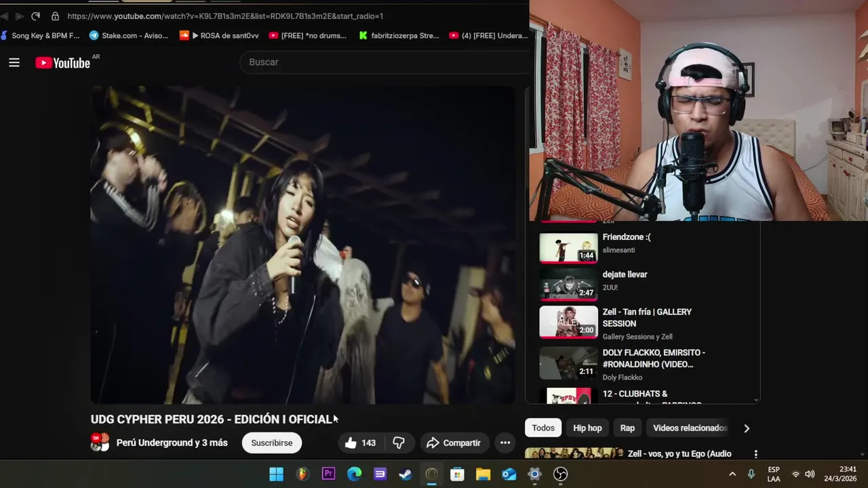868x488 pixels.
Task: Play Zell - Tan fría thumbnail
Action: click(568, 322)
